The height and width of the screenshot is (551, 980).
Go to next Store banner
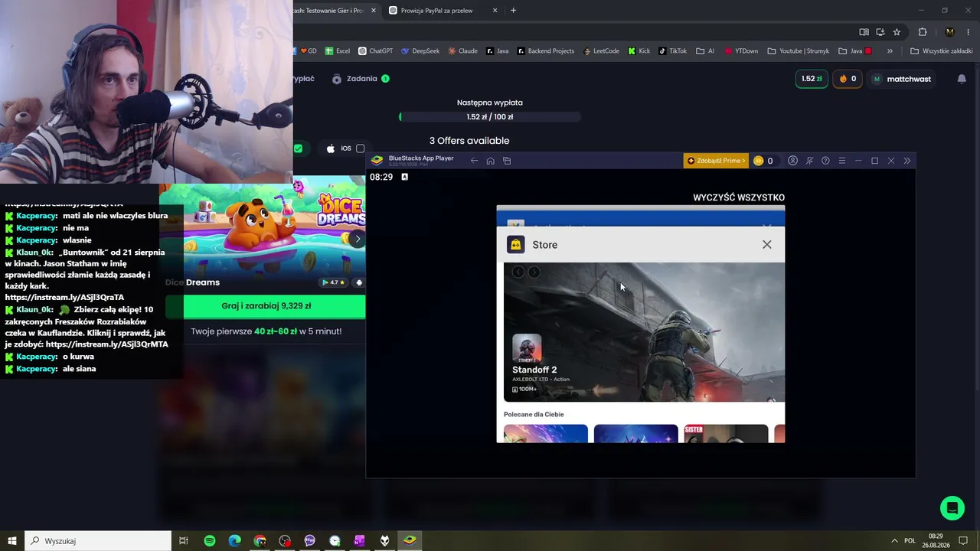(x=534, y=272)
